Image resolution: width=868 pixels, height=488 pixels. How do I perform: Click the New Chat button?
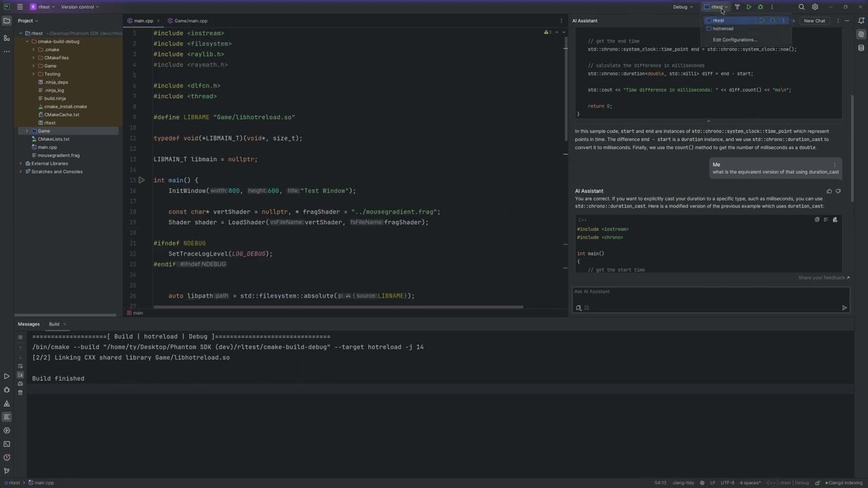[814, 21]
